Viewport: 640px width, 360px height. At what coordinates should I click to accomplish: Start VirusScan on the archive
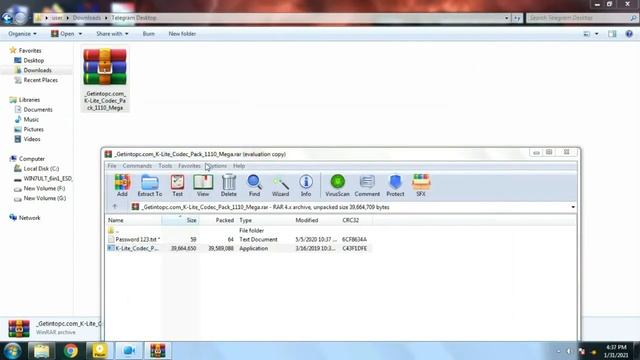point(338,186)
